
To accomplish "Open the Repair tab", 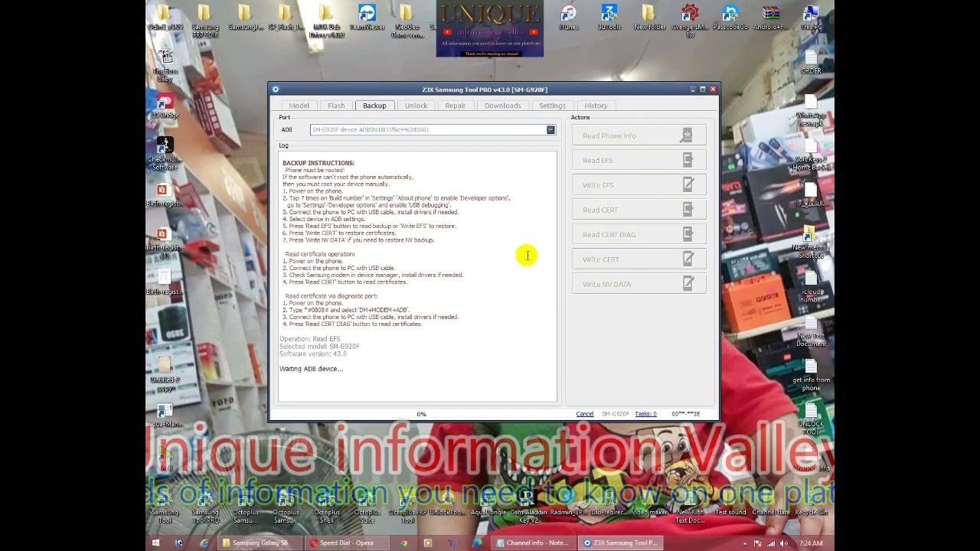I will [456, 106].
